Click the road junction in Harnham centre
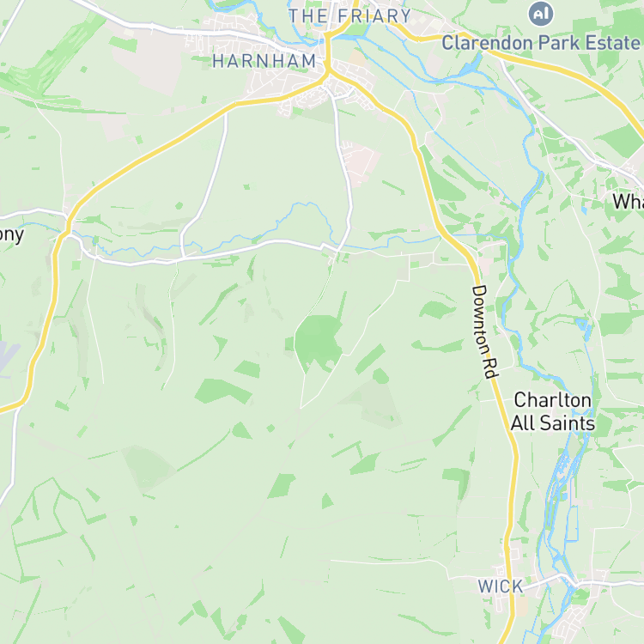644x644 pixels. pos(328,73)
